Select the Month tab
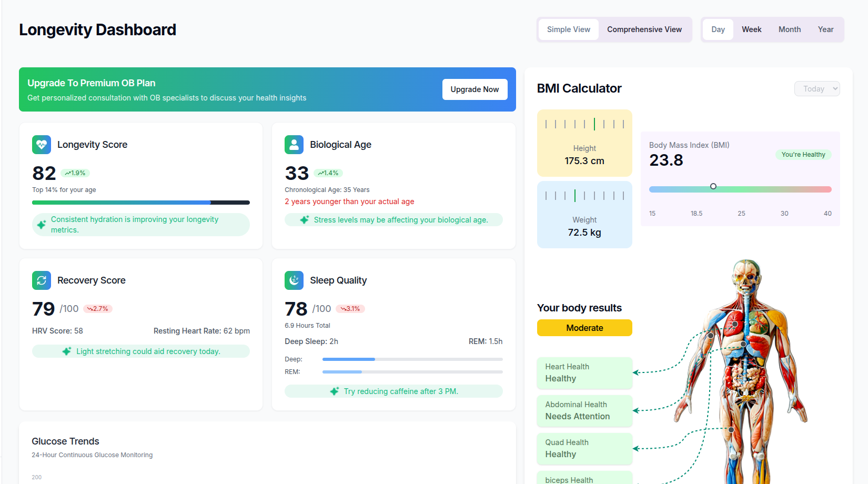The image size is (868, 484). pyautogui.click(x=789, y=29)
